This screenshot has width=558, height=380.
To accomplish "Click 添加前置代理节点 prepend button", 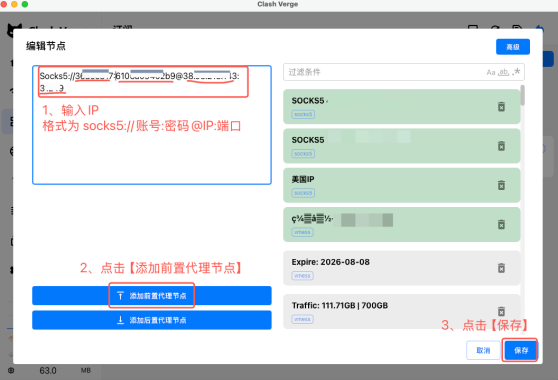I will [x=152, y=296].
